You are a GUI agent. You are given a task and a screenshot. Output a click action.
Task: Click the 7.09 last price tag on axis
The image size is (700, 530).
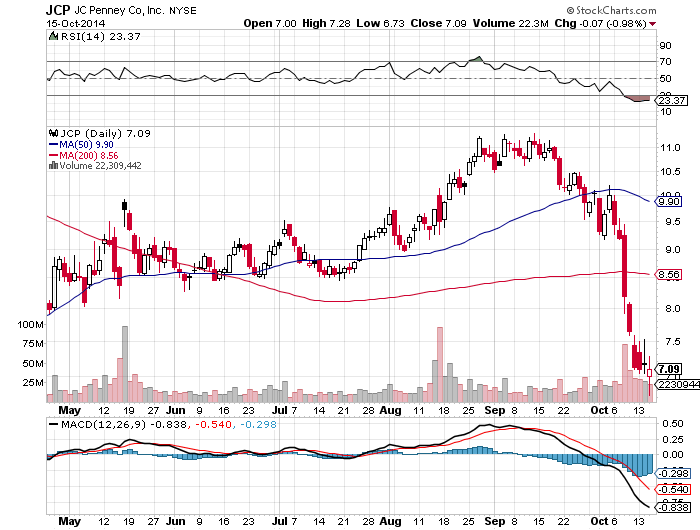point(668,369)
